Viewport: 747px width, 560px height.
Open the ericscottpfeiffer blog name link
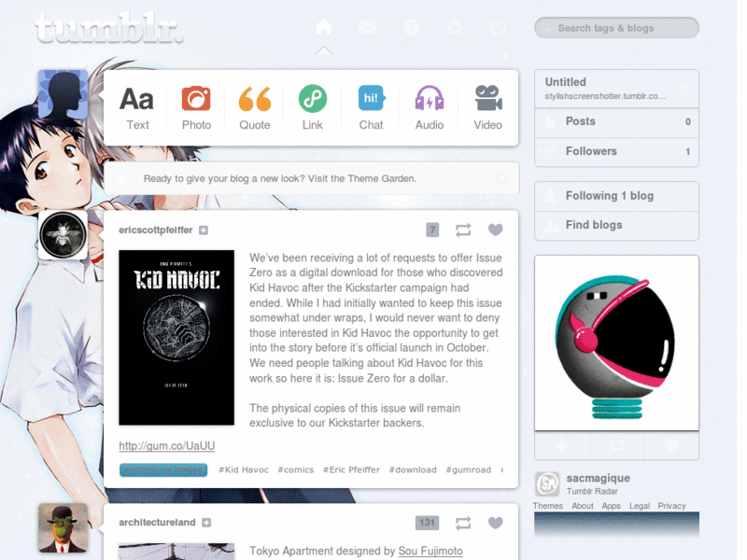tap(155, 230)
